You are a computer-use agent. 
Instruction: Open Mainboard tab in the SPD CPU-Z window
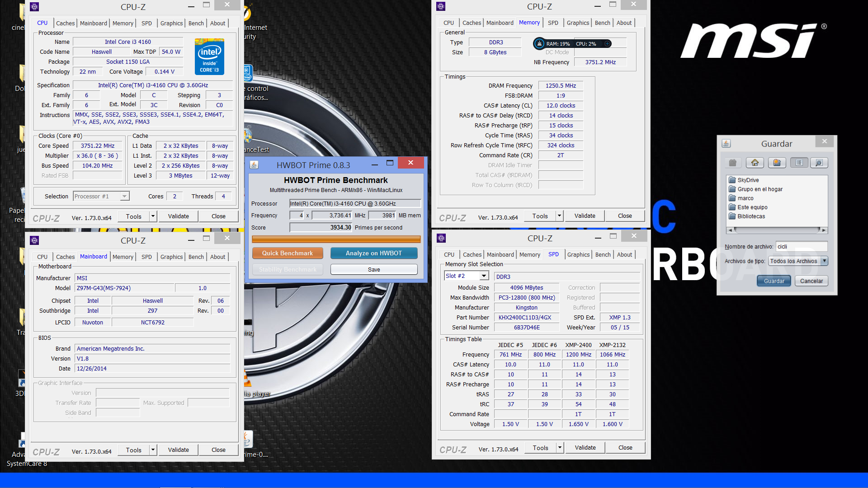click(x=500, y=254)
